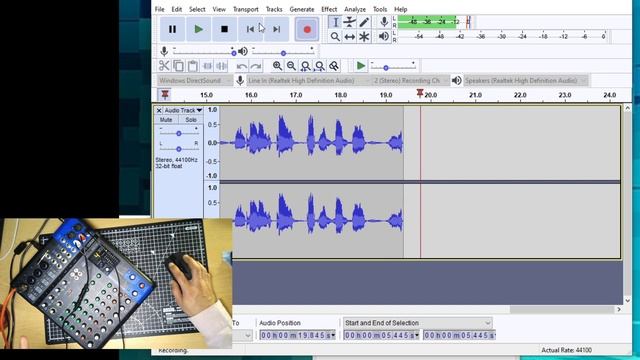Click the microphone icon beside input device selector

coord(240,80)
